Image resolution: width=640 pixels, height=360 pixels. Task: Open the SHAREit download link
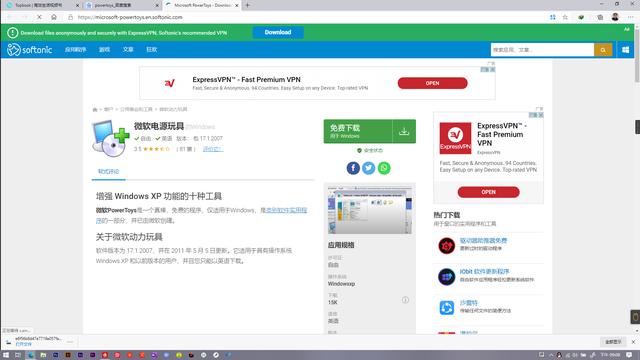click(x=469, y=303)
